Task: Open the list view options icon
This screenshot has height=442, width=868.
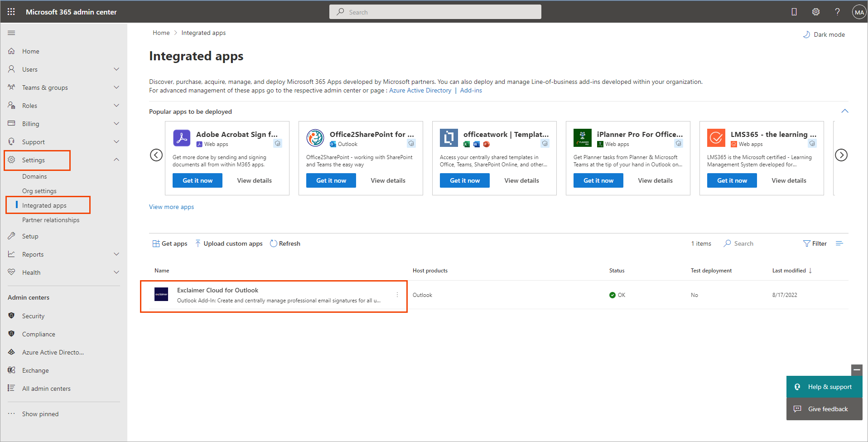Action: [x=839, y=243]
